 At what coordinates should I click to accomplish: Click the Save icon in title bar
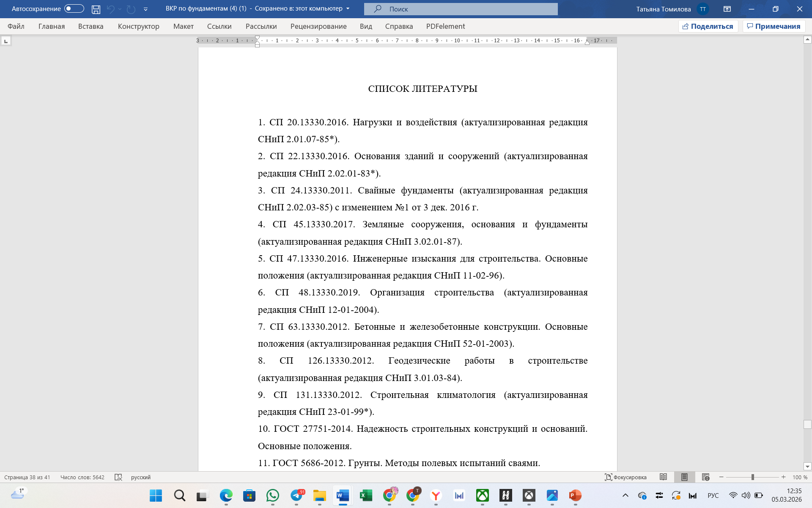pyautogui.click(x=96, y=9)
